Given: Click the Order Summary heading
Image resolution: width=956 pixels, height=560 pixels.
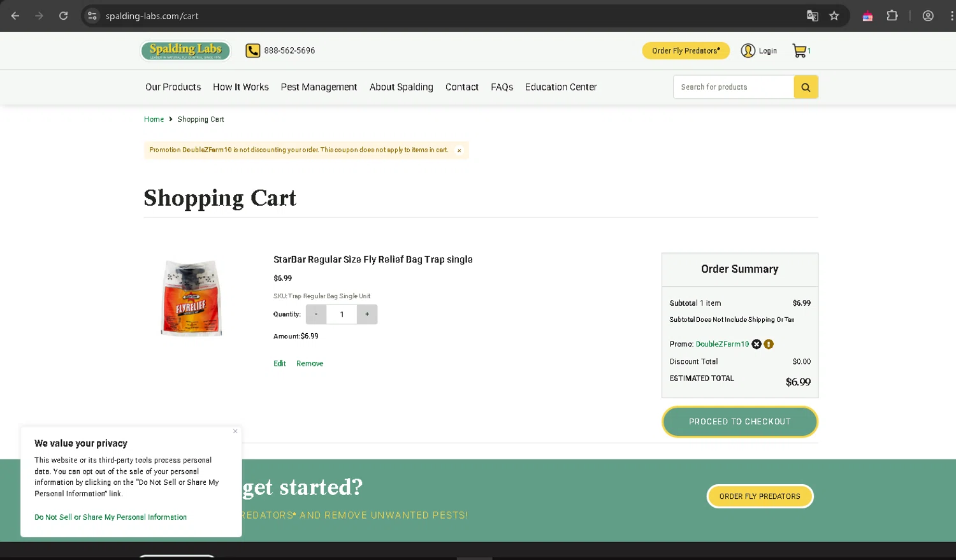Looking at the screenshot, I should coord(740,269).
